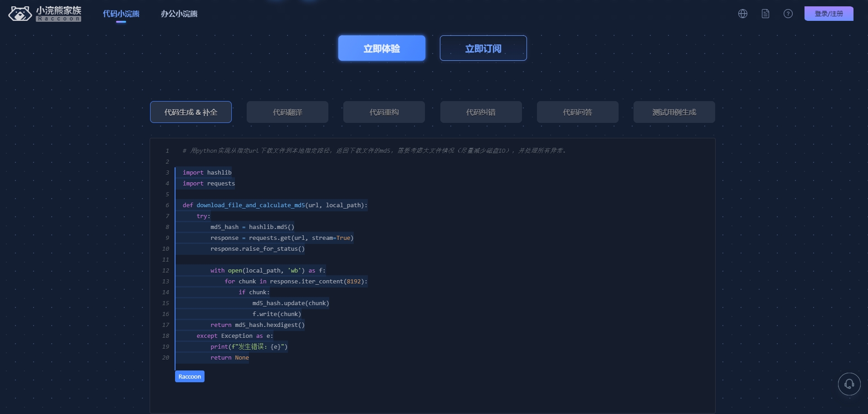Select the 测试用例生成 tab
Viewport: 868px width, 414px height.
[x=674, y=112]
